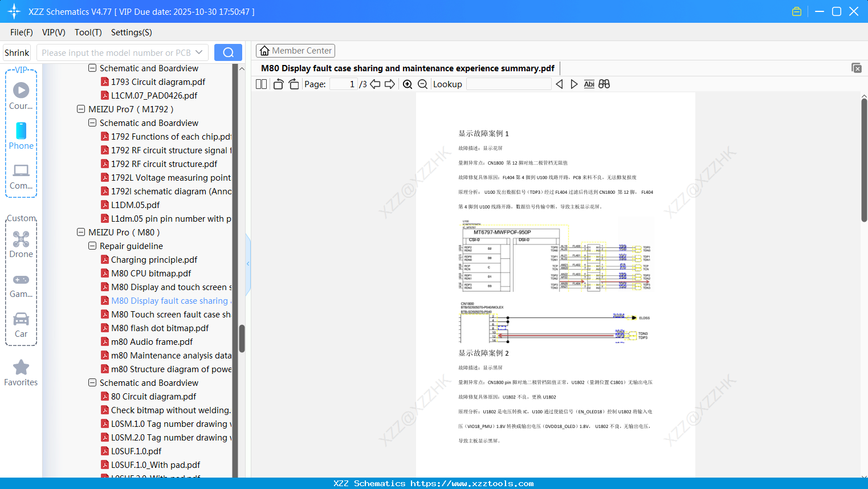Click the orange toolbox icon in title bar
The height and width of the screenshot is (489, 868).
tap(797, 11)
